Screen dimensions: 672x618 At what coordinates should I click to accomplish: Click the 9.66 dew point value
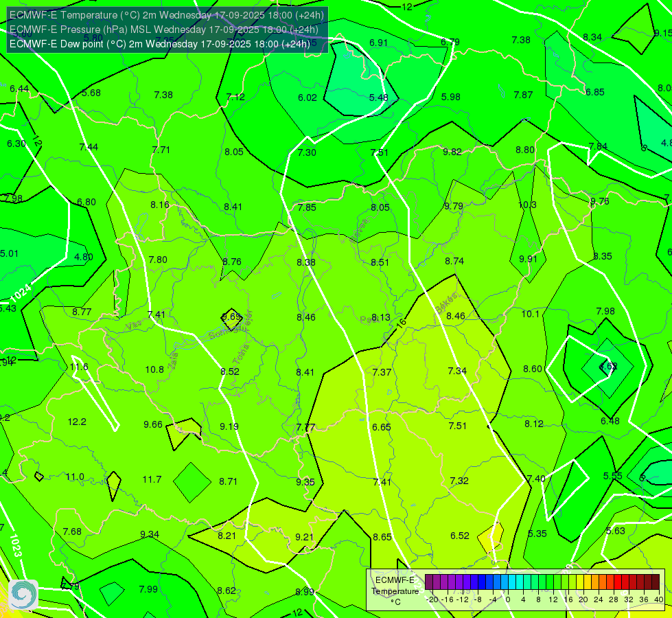(153, 424)
